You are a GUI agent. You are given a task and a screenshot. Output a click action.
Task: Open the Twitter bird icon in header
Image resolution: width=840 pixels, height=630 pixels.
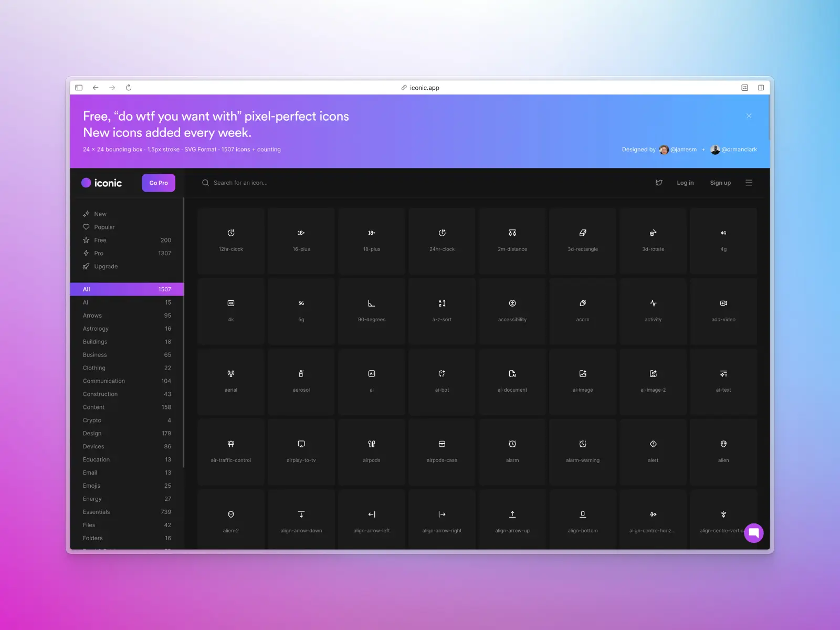(659, 183)
